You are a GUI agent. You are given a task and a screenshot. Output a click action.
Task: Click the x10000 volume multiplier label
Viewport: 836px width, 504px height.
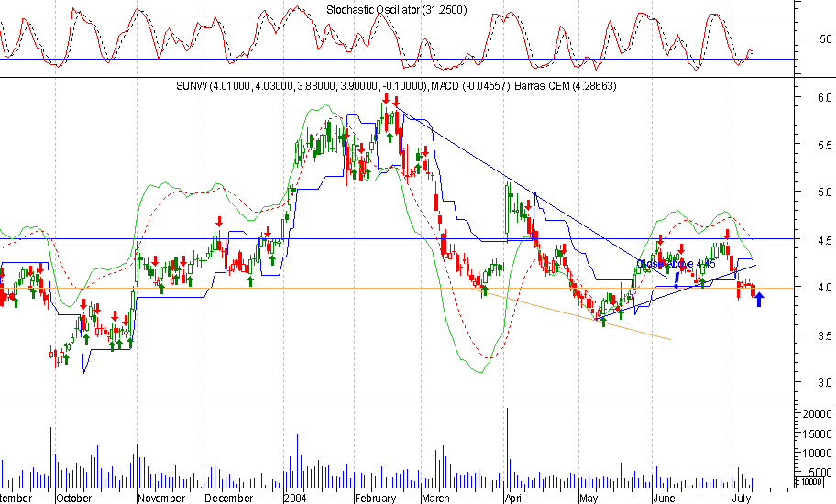(x=808, y=482)
